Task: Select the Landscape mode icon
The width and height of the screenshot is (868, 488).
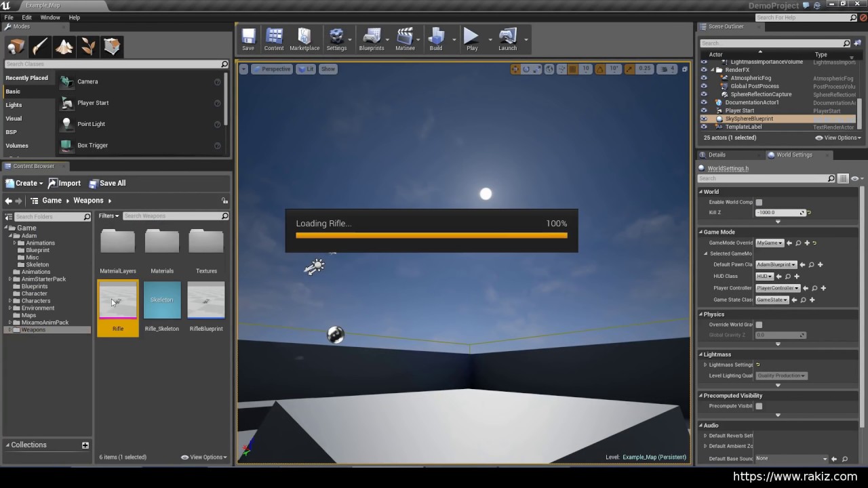Action: (x=64, y=46)
